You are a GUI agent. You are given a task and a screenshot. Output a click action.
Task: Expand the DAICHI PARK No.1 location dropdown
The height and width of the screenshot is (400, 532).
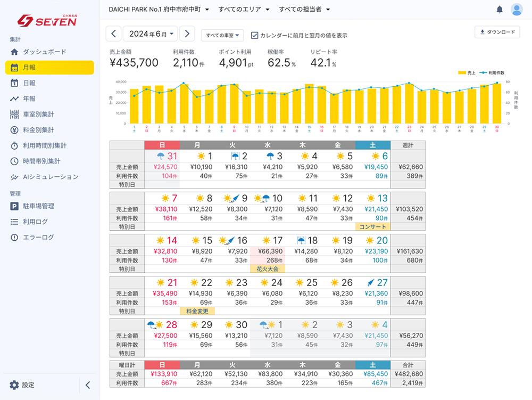point(159,10)
